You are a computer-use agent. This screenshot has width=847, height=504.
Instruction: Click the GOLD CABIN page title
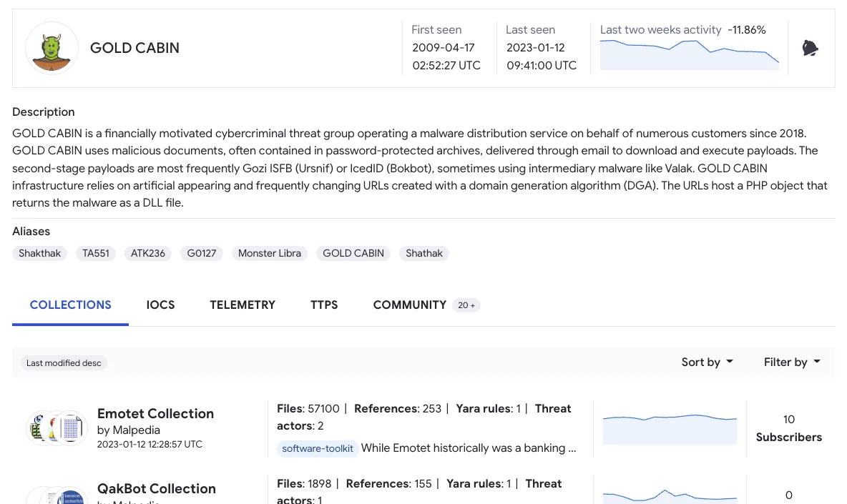pyautogui.click(x=134, y=48)
